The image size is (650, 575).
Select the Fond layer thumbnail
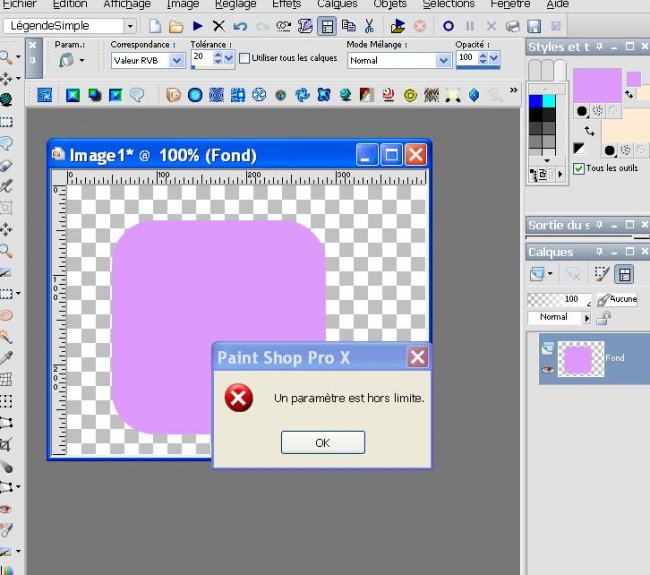click(x=581, y=359)
